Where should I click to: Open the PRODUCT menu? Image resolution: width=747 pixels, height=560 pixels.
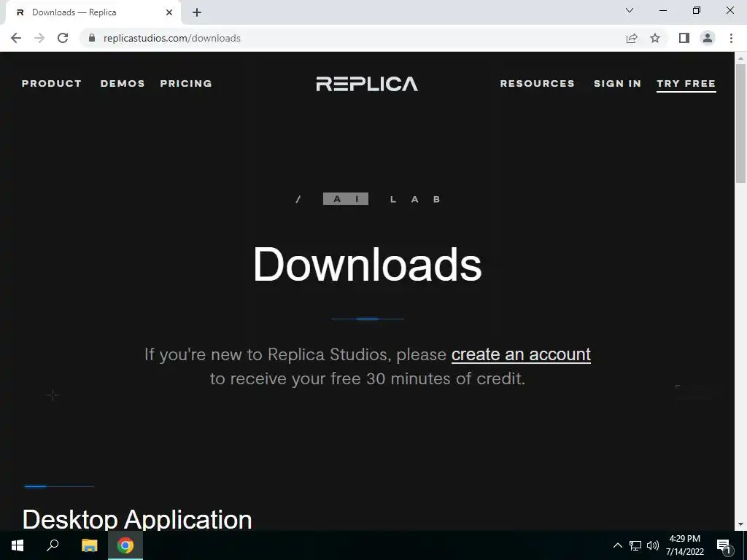coord(52,83)
